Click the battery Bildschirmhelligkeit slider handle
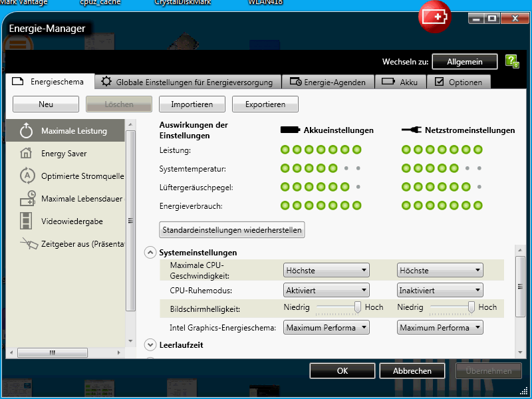The image size is (532, 399). (x=357, y=307)
